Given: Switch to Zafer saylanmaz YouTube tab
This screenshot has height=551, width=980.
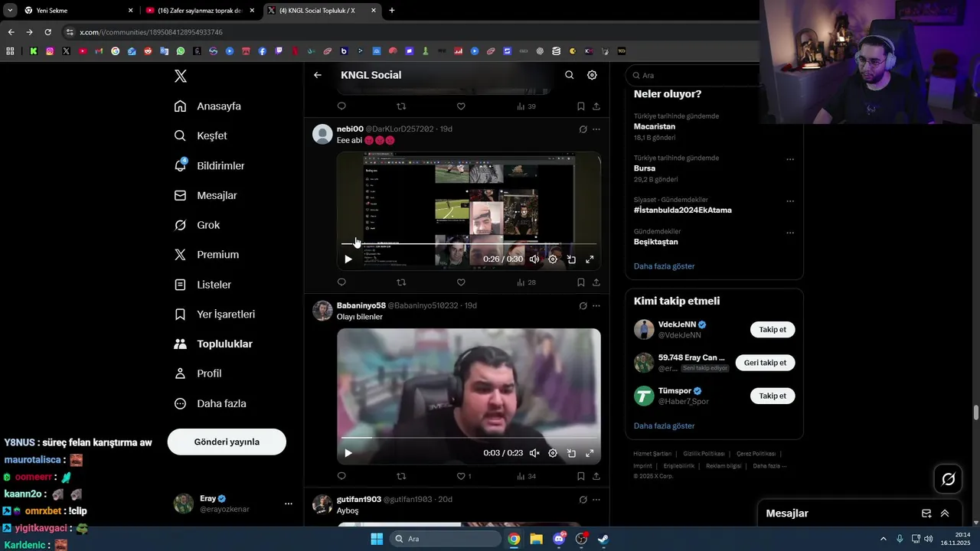Looking at the screenshot, I should 200,11.
